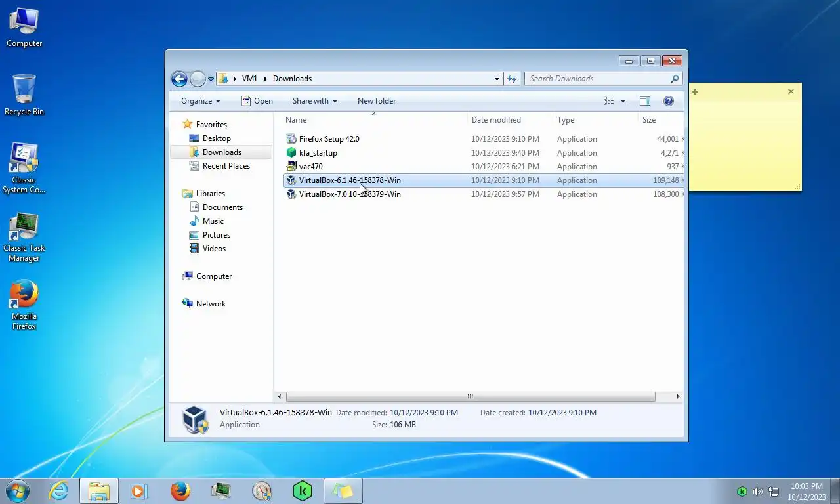840x504 pixels.
Task: Open the Organize menu
Action: (x=201, y=101)
